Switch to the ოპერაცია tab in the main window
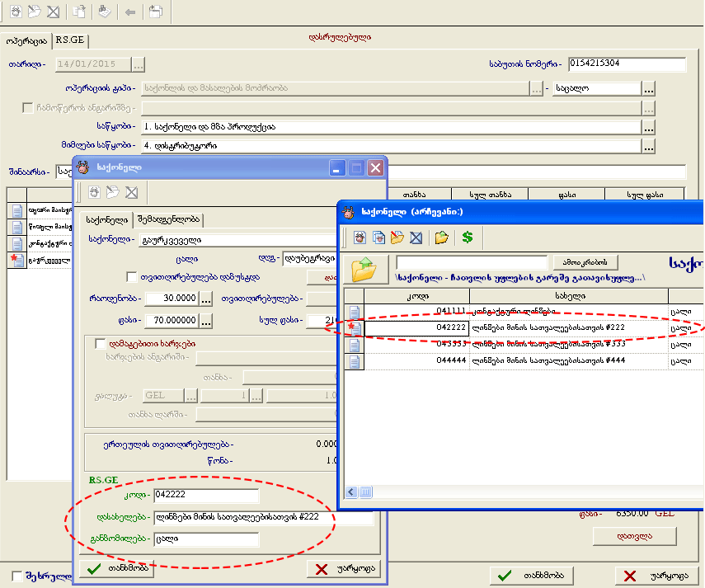This screenshot has height=588, width=705. [x=26, y=41]
